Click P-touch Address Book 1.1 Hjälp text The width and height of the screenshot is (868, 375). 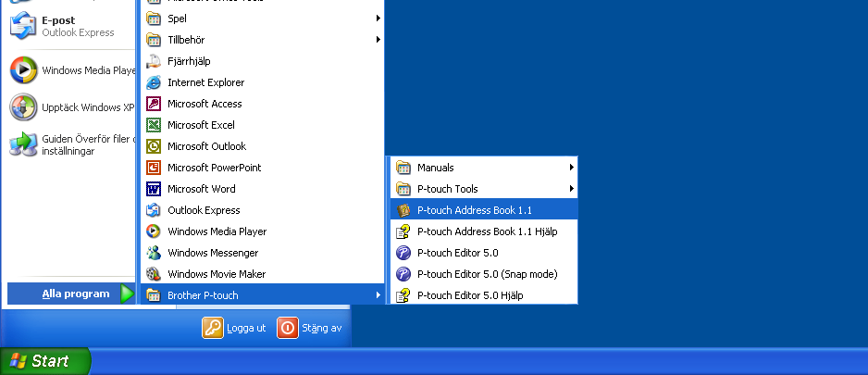487,231
